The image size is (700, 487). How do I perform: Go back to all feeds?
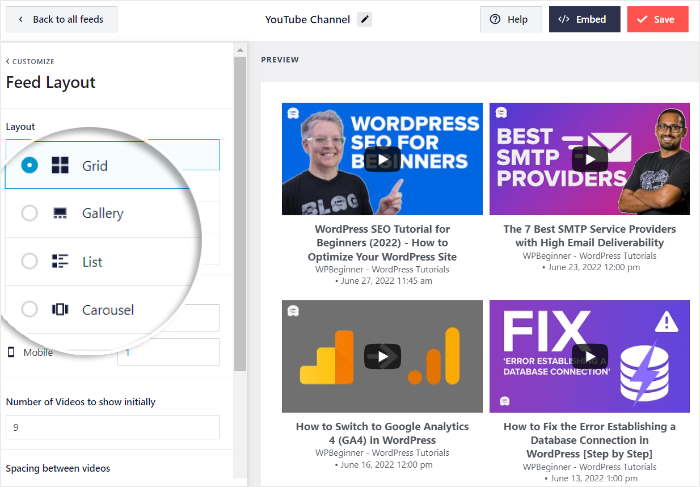tap(62, 19)
